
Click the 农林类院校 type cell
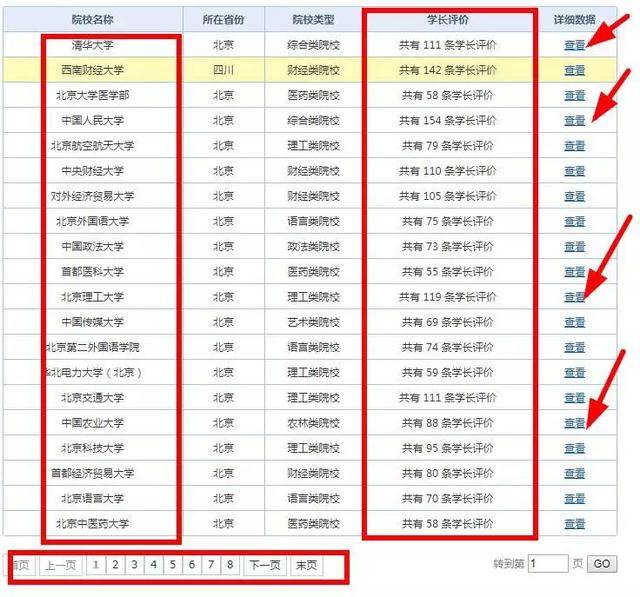(313, 423)
